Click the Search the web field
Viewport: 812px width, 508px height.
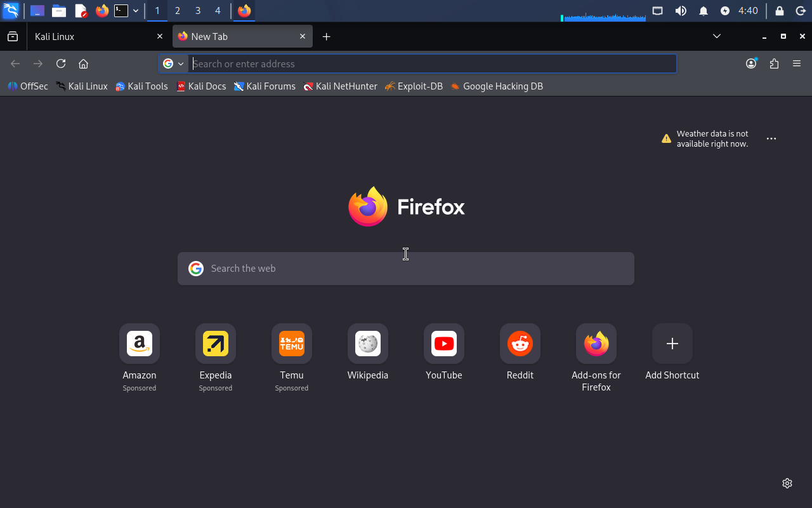[x=406, y=269]
